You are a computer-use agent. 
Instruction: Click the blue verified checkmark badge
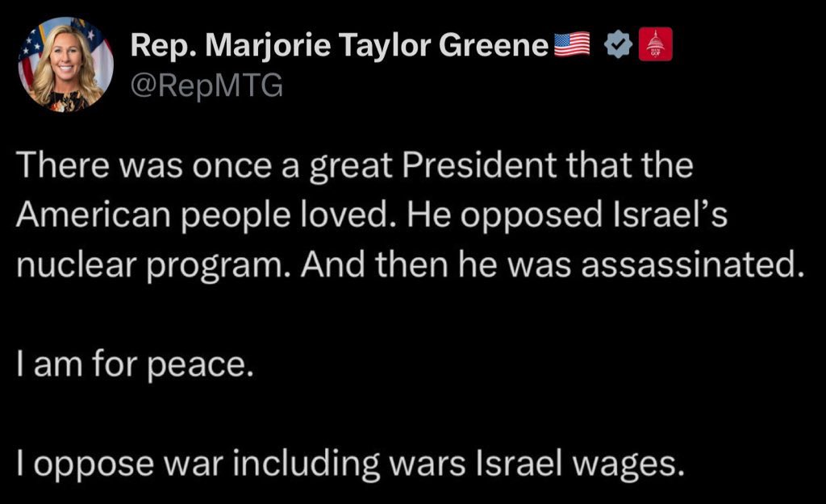[617, 47]
